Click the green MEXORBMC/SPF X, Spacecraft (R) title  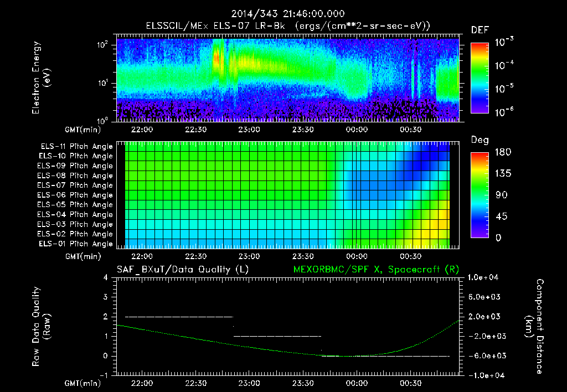point(376,270)
